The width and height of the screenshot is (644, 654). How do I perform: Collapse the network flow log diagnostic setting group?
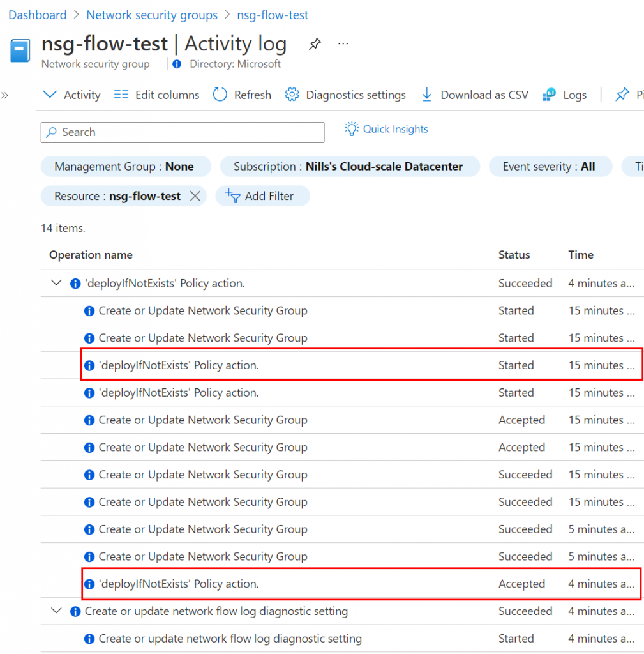coord(56,611)
